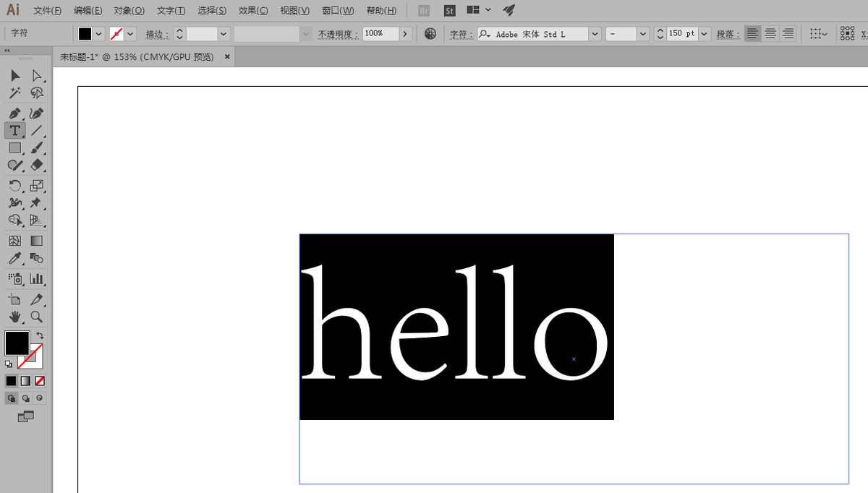Select the Rectangle tool
The width and height of the screenshot is (868, 493).
coord(15,148)
